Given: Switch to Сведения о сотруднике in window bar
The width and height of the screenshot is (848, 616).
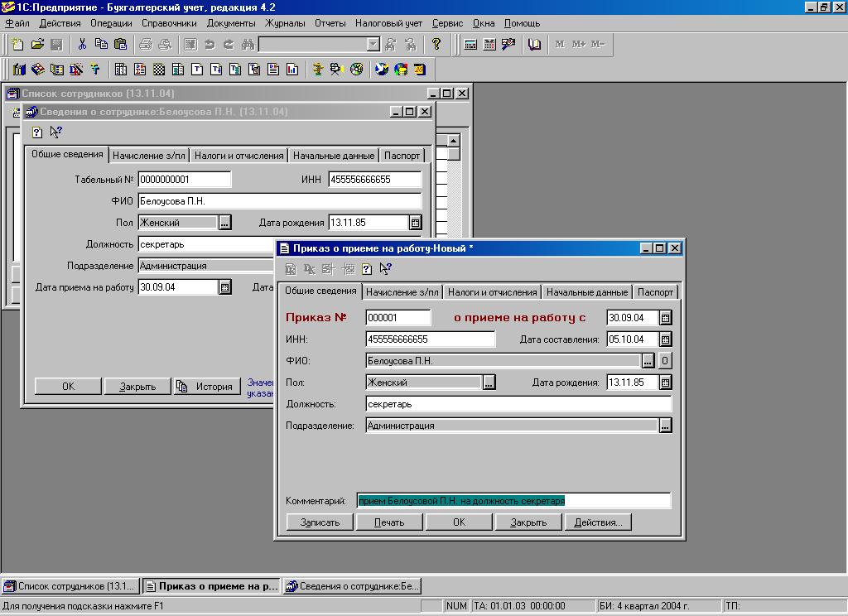Looking at the screenshot, I should click(353, 586).
